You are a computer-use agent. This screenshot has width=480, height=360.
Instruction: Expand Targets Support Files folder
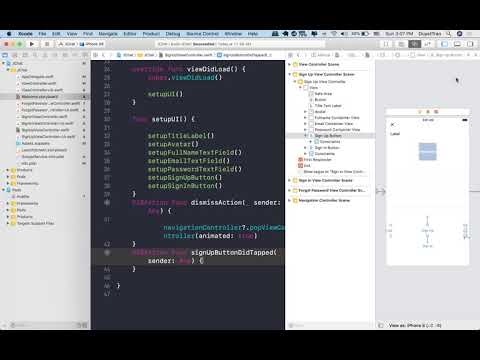click(x=8, y=223)
